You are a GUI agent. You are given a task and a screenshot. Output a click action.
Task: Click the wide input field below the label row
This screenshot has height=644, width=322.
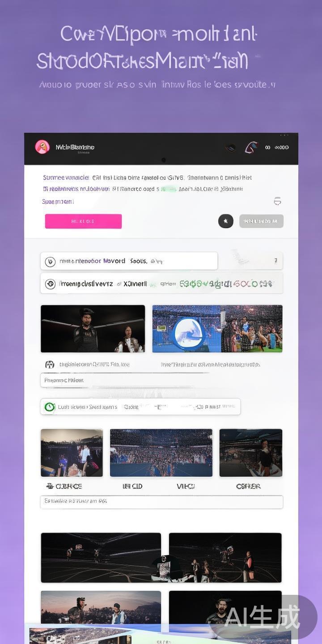coord(161,502)
